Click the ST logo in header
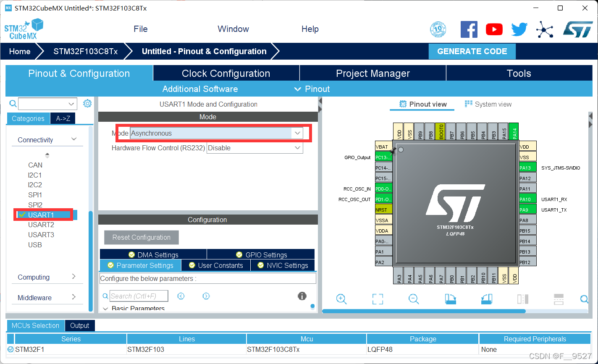Screen dimensions: 598x364 coord(577,29)
